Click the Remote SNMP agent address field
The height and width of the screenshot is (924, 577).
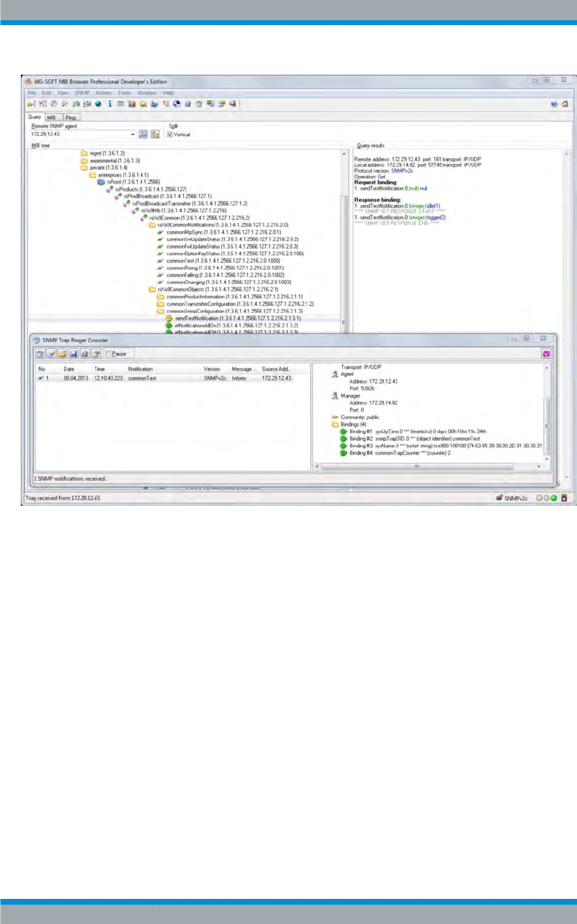pyautogui.click(x=80, y=134)
